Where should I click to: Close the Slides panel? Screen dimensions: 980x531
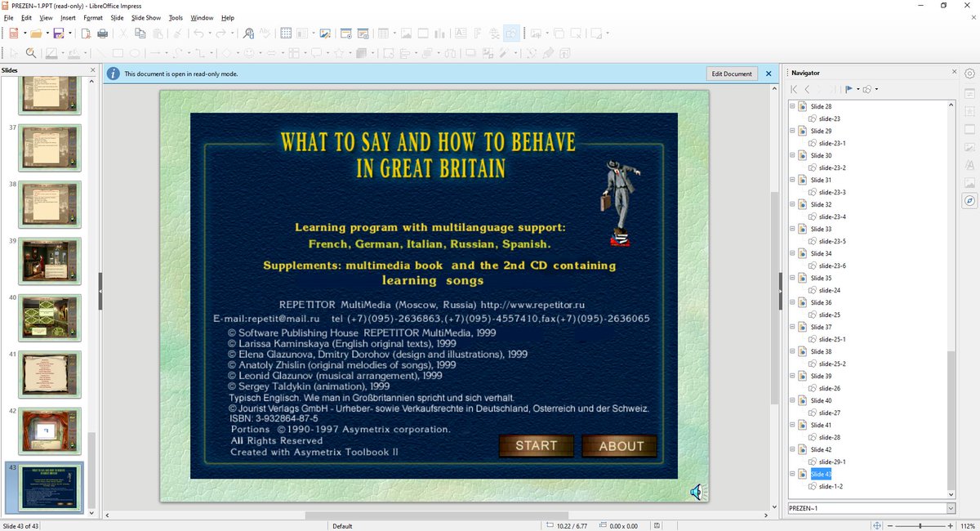(x=91, y=70)
